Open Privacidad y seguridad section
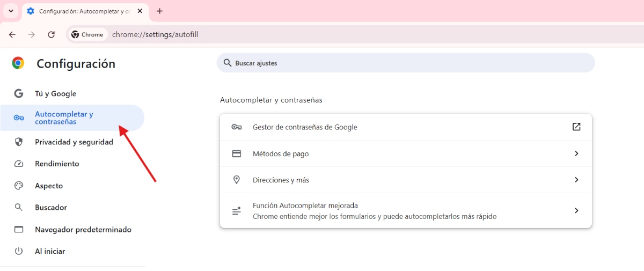The image size is (644, 271). 72,142
